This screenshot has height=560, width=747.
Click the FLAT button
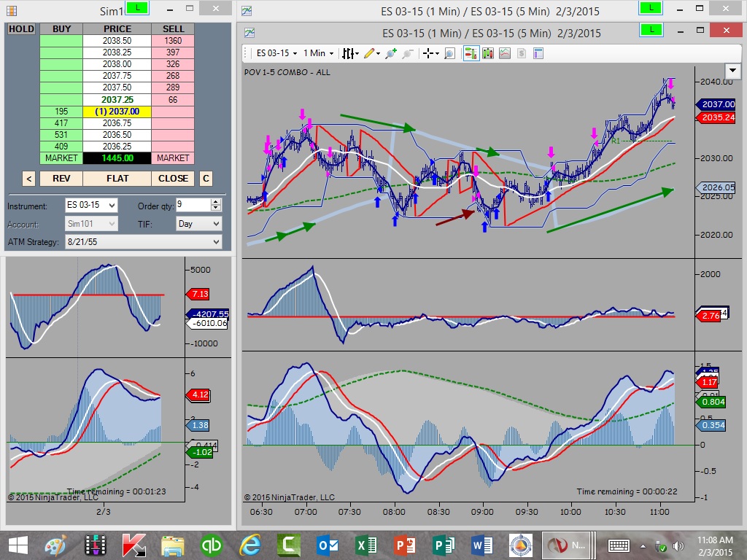(117, 179)
